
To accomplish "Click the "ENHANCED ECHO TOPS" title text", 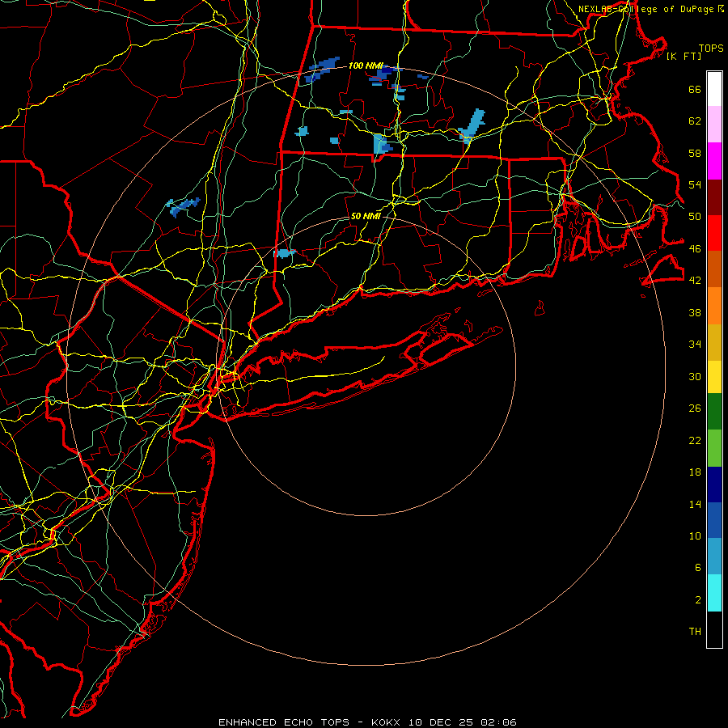I will point(284,722).
